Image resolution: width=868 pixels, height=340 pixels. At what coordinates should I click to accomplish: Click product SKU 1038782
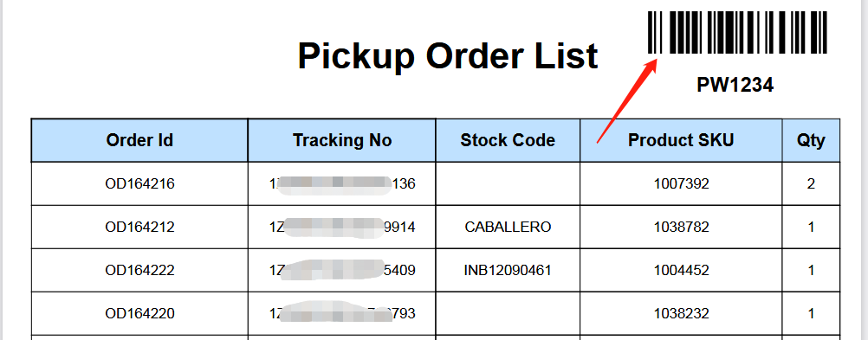(x=681, y=227)
